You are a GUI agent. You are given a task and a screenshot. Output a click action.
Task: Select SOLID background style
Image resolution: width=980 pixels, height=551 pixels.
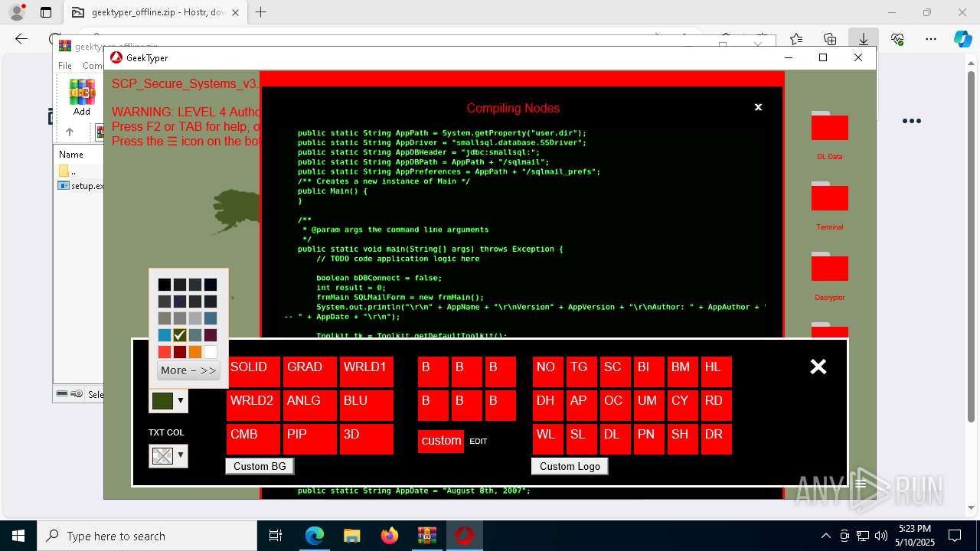point(253,371)
